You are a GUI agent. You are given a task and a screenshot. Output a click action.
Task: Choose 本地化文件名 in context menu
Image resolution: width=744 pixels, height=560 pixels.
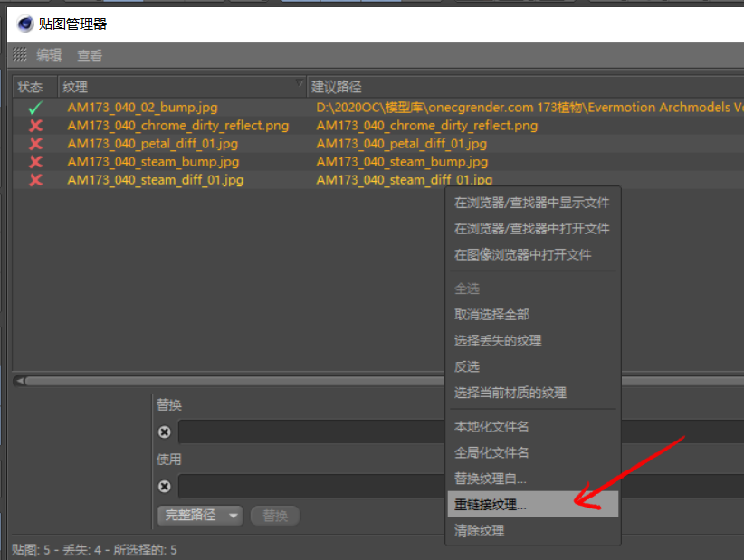coord(533,427)
